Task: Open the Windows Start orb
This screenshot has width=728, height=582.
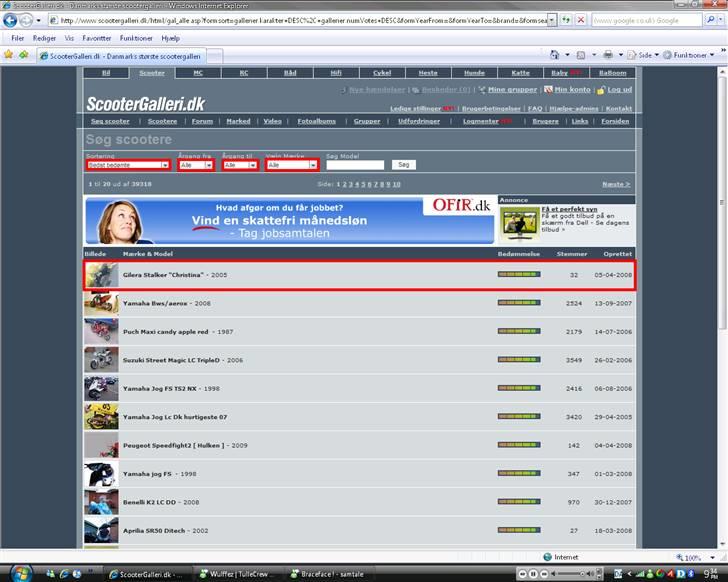Action: click(x=19, y=573)
